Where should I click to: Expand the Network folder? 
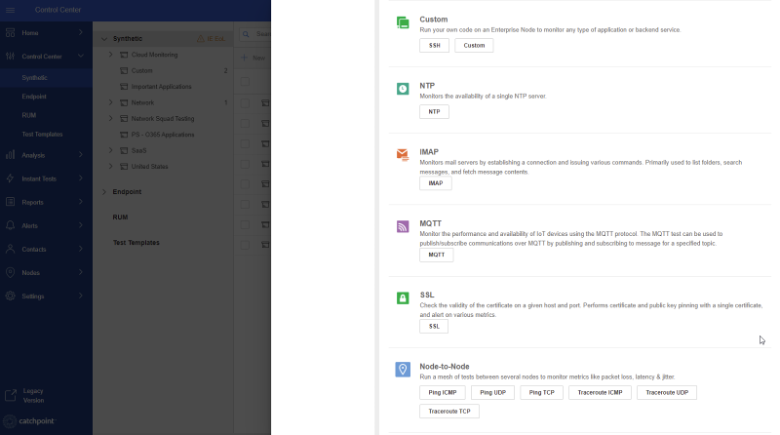point(111,103)
